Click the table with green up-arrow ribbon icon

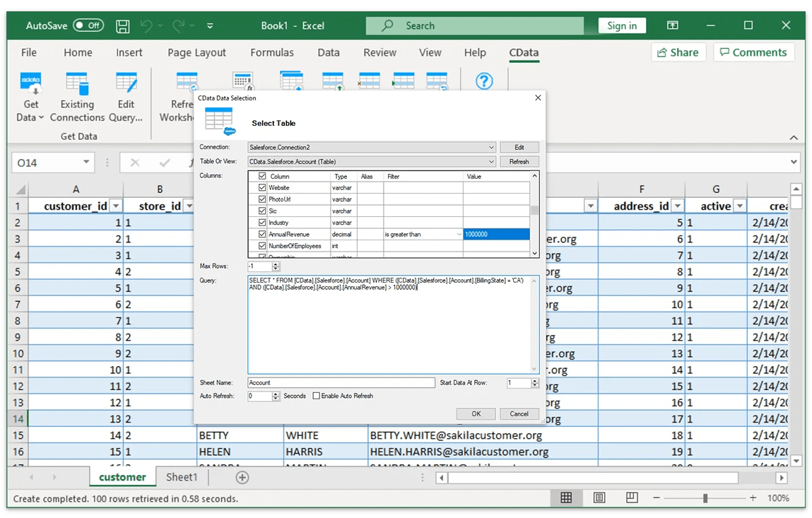click(x=332, y=82)
